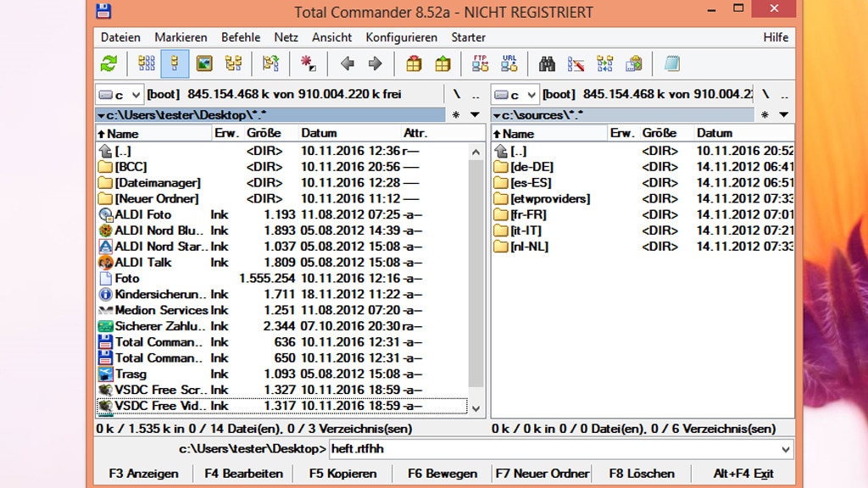Open the Konfigurieren menu
This screenshot has width=868, height=488.
401,37
